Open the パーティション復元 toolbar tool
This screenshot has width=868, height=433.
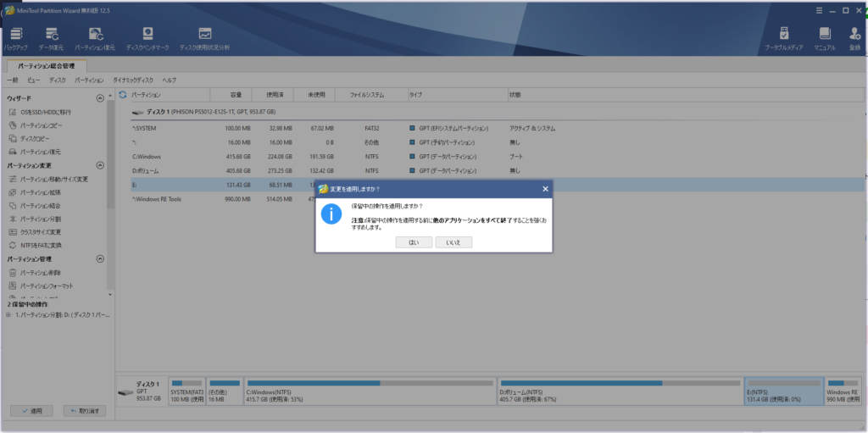click(95, 39)
